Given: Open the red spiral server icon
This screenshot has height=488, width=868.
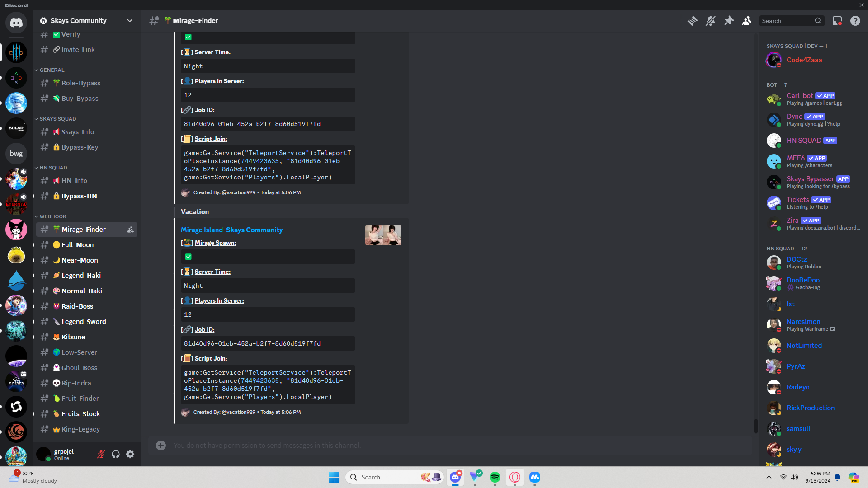Looking at the screenshot, I should click(16, 432).
